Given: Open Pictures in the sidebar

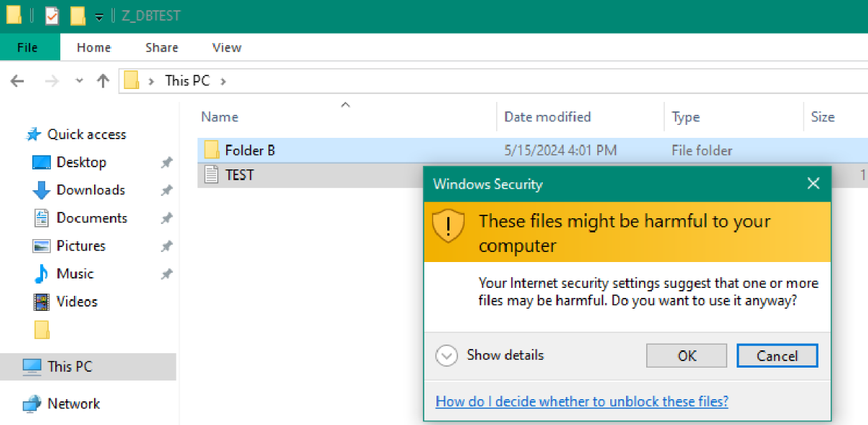Looking at the screenshot, I should [x=81, y=246].
